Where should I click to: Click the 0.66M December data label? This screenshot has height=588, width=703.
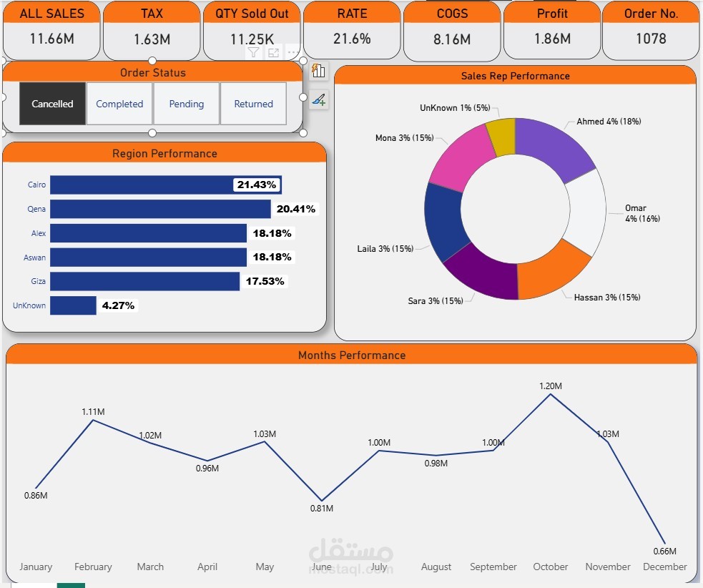click(664, 551)
